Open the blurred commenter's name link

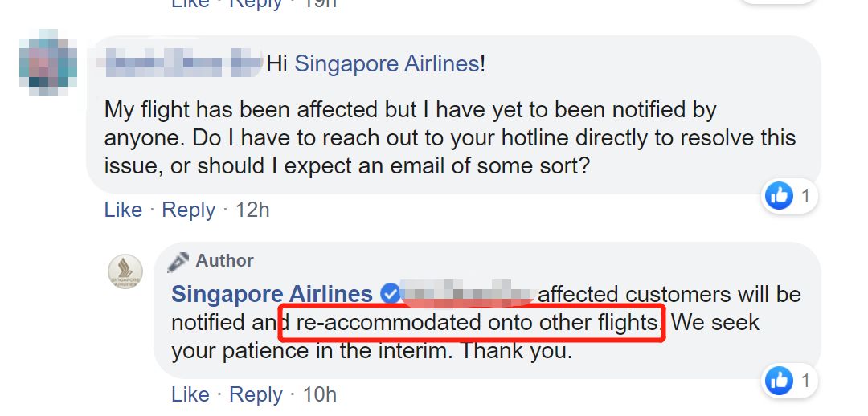pyautogui.click(x=183, y=63)
